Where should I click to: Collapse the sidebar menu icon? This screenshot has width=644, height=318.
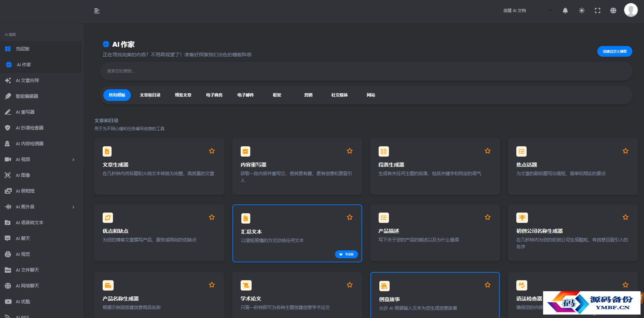pos(97,11)
